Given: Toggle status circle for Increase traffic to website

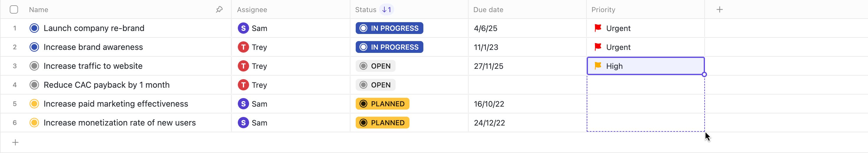Looking at the screenshot, I should [34, 66].
